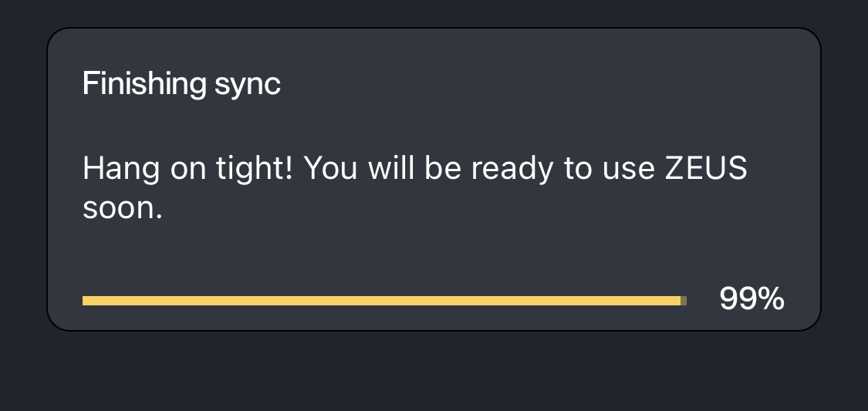
Task: Click the word "be" in the message
Action: click(x=443, y=170)
